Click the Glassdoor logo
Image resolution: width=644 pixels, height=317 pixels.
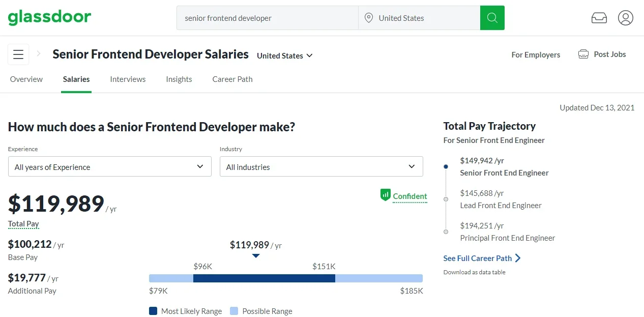[49, 18]
